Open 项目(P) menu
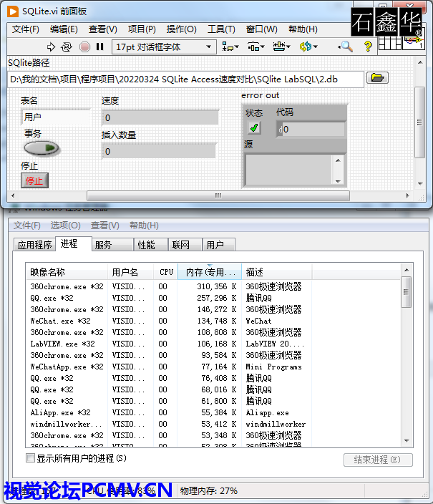Image resolution: width=433 pixels, height=504 pixels. coord(142,29)
